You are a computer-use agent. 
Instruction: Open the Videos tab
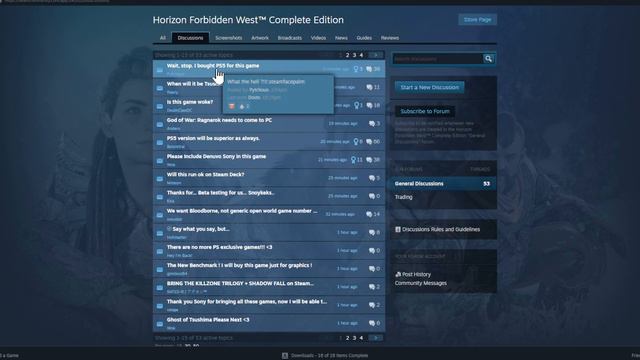click(318, 38)
